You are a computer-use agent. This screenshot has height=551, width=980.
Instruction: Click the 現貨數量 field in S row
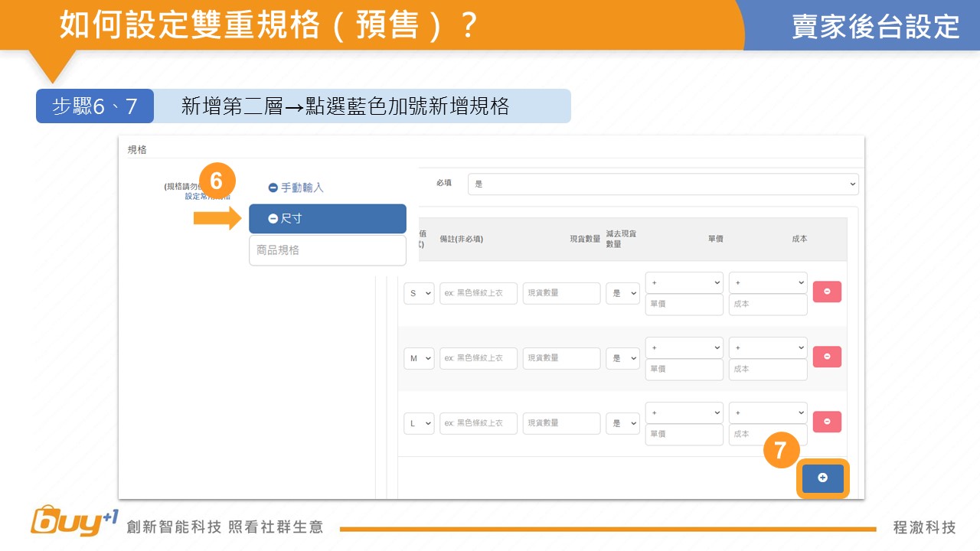[561, 293]
